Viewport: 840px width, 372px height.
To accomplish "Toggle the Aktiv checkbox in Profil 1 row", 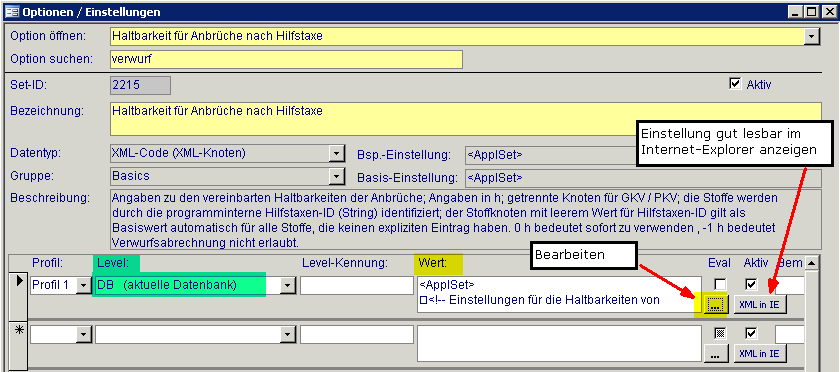I will [x=752, y=284].
